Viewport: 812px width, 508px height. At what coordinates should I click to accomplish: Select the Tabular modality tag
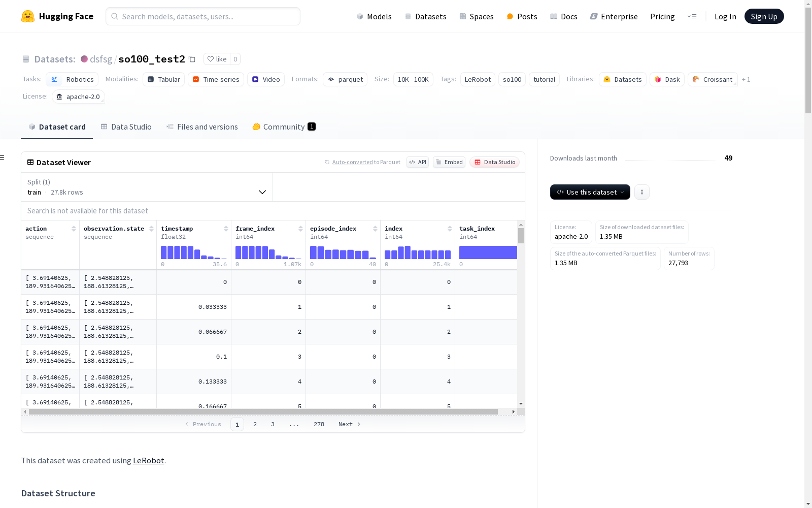pos(163,80)
